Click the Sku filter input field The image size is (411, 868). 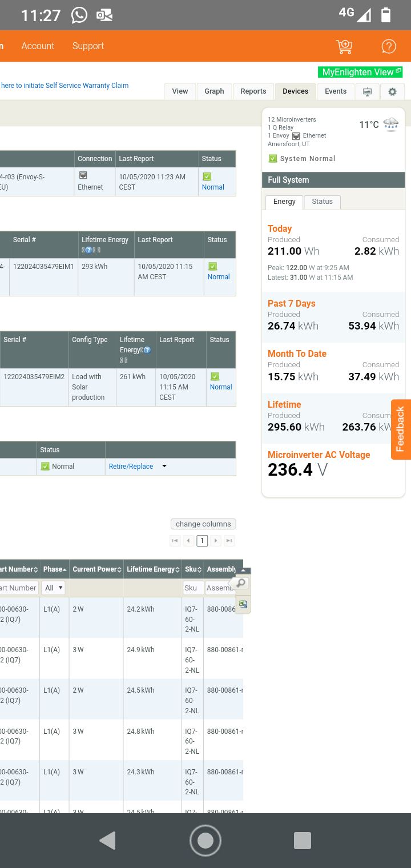pyautogui.click(x=193, y=588)
